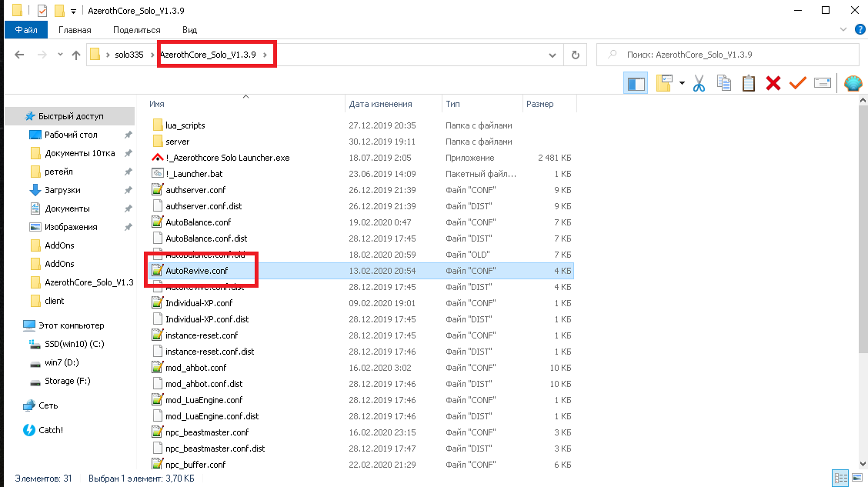Screen dimensions: 868x487
Task: Switch to large icons view in the status bar
Action: tap(857, 478)
